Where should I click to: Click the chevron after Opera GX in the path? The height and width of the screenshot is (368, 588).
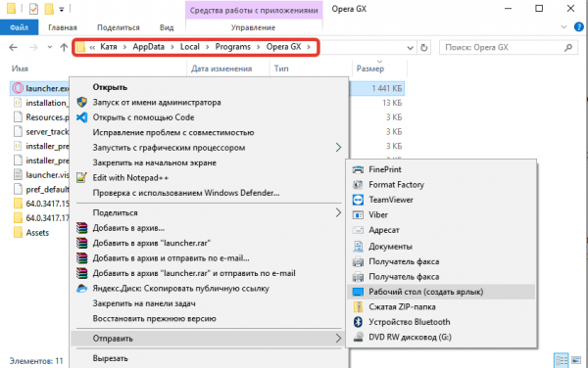point(309,47)
